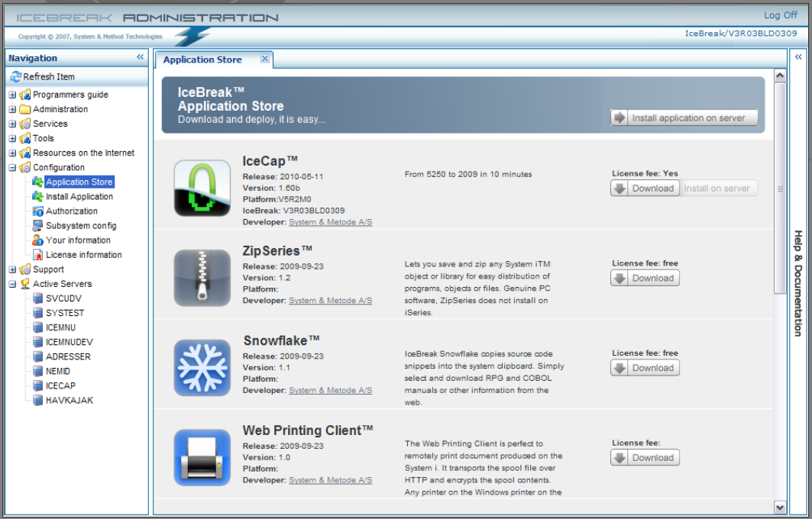Click the scrollbar up arrow
The width and height of the screenshot is (812, 519).
point(780,76)
